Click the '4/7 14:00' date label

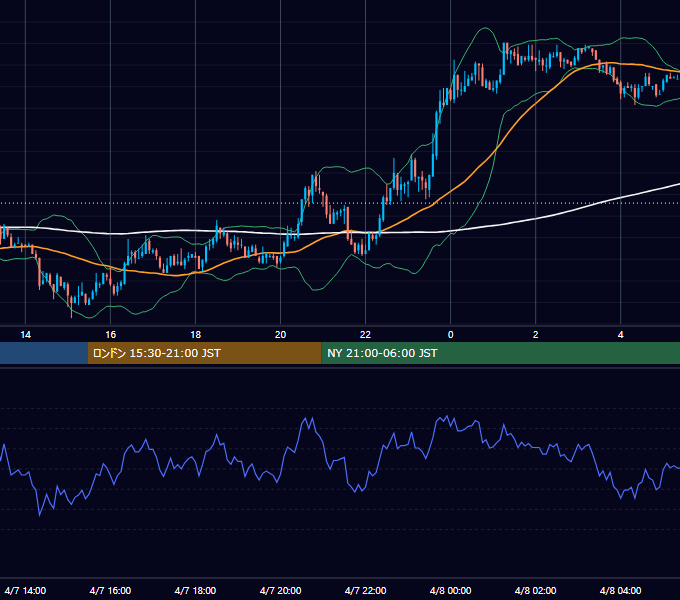tap(26, 591)
